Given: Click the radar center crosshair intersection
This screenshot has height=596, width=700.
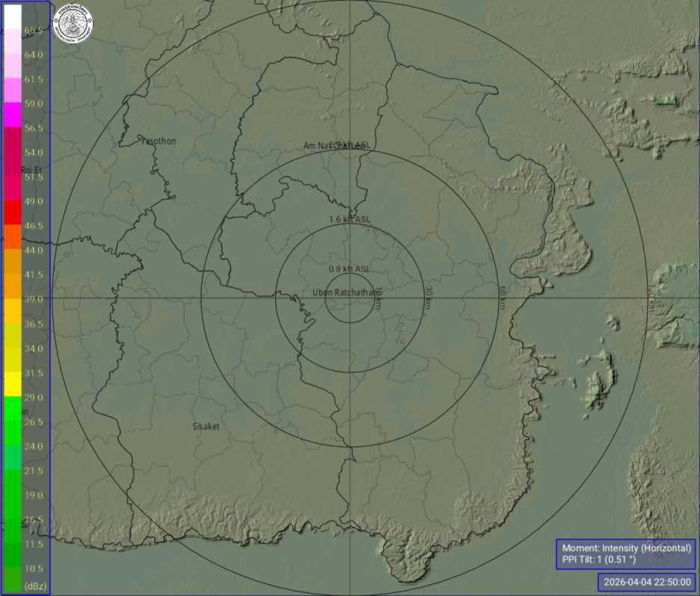Looking at the screenshot, I should [350, 298].
